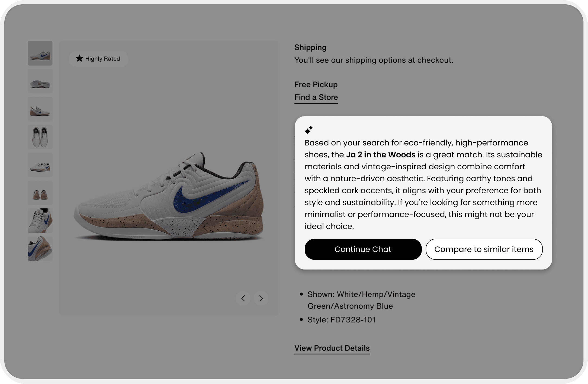Viewport: 588px width, 384px height.
Task: Click 'Style: FD7328-101' text
Action: (342, 320)
